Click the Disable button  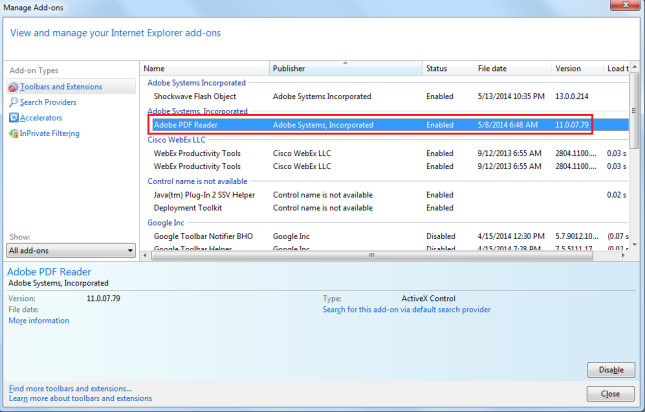click(x=611, y=370)
